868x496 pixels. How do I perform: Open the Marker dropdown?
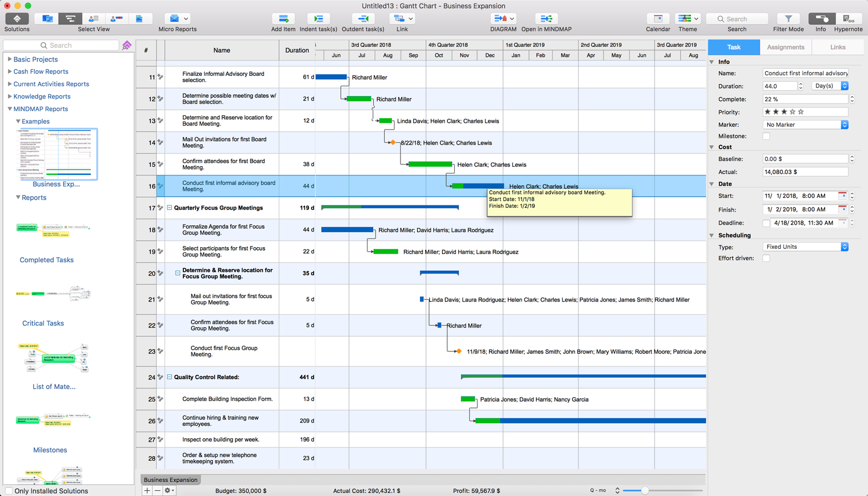point(806,125)
